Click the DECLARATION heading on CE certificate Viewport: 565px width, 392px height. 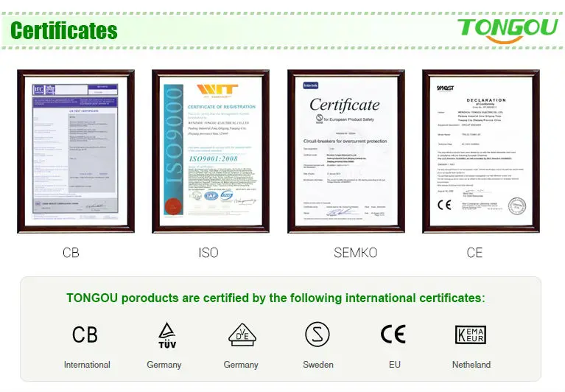pyautogui.click(x=486, y=100)
